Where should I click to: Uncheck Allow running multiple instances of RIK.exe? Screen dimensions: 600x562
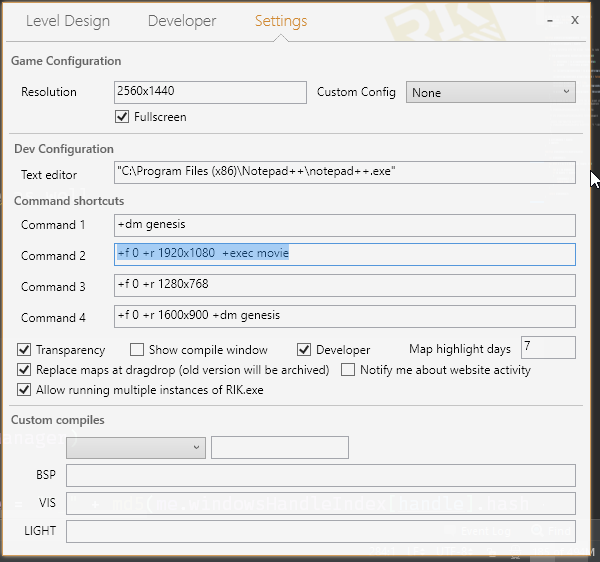click(x=25, y=390)
